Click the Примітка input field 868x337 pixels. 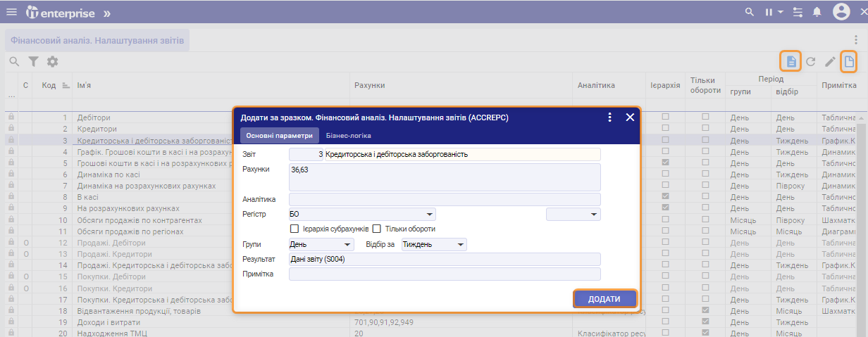(445, 274)
